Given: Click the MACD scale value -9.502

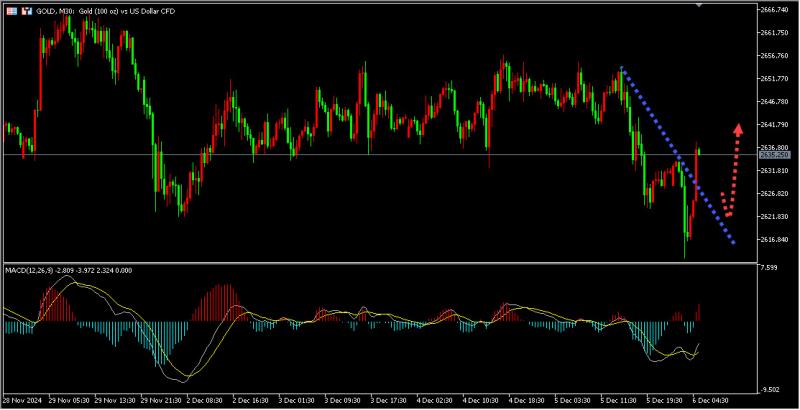Looking at the screenshot, I should coord(769,390).
